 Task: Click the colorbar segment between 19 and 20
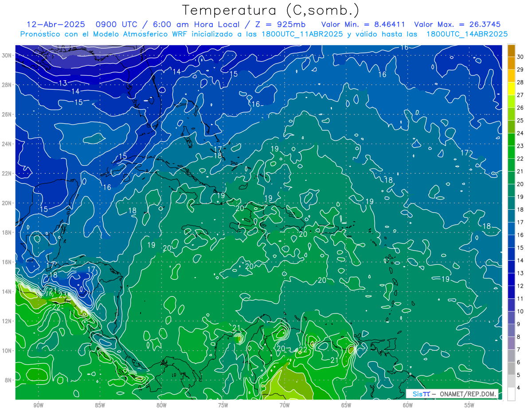point(511,190)
